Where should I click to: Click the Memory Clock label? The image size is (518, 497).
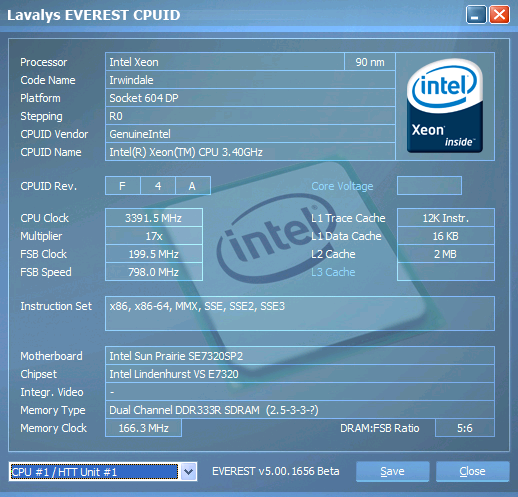[54, 428]
